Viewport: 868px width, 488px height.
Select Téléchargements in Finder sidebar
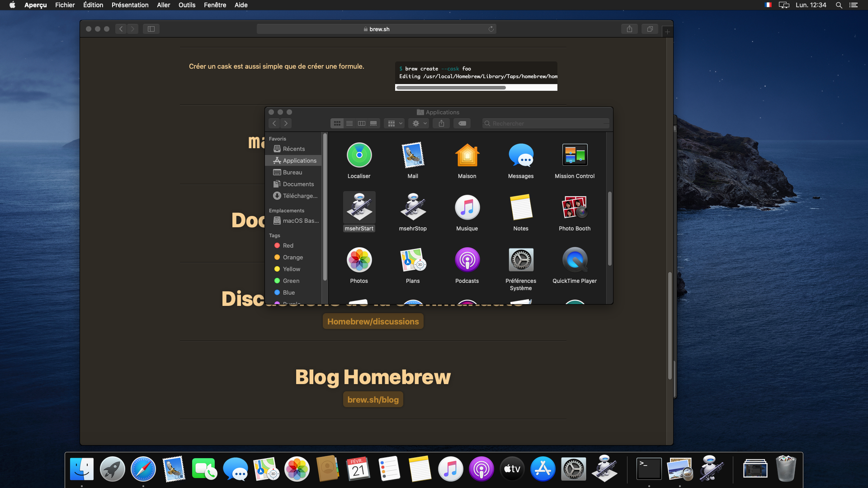coord(293,196)
